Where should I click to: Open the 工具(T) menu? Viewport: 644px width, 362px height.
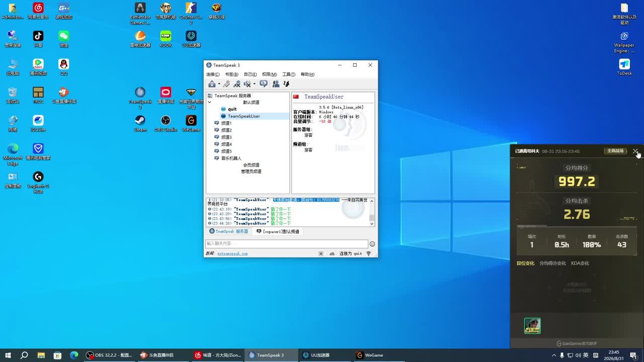[289, 74]
